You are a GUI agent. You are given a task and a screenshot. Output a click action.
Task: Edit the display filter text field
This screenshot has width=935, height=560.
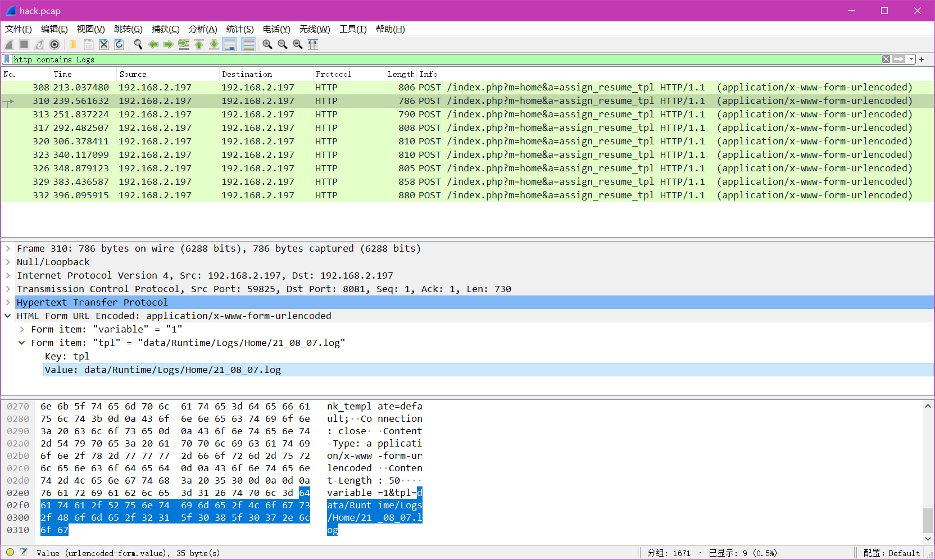pos(446,59)
